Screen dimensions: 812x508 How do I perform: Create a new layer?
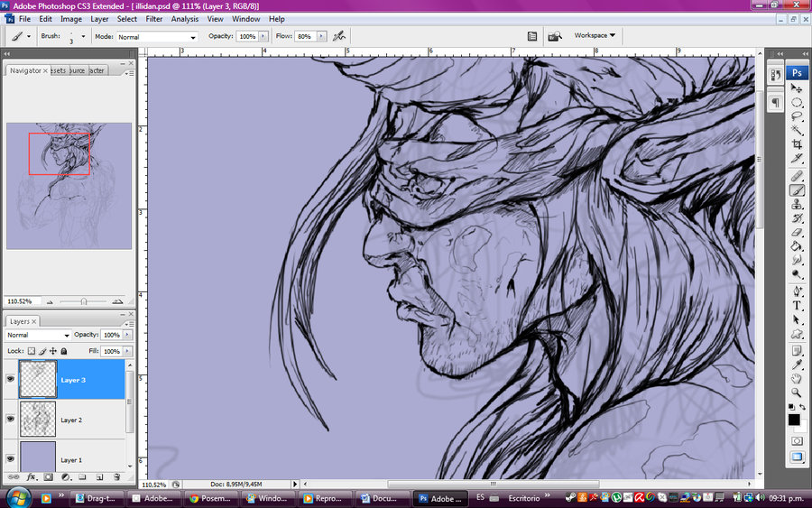pos(99,477)
